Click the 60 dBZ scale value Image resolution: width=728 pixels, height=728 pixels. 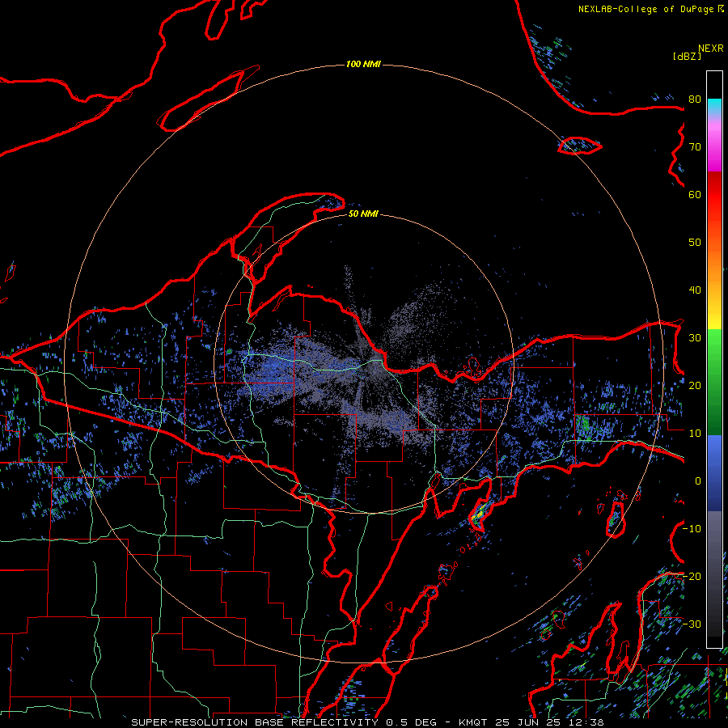coord(695,194)
